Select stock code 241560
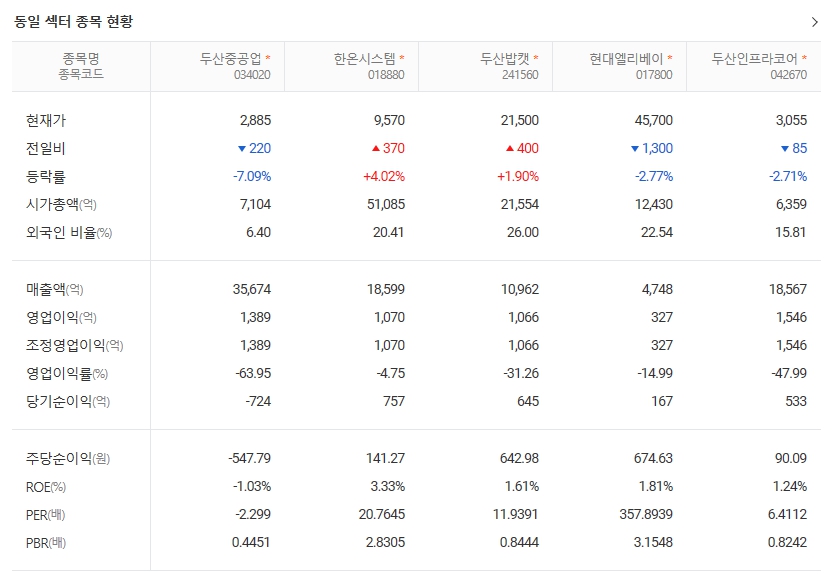Image resolution: width=836 pixels, height=580 pixels. 520,75
